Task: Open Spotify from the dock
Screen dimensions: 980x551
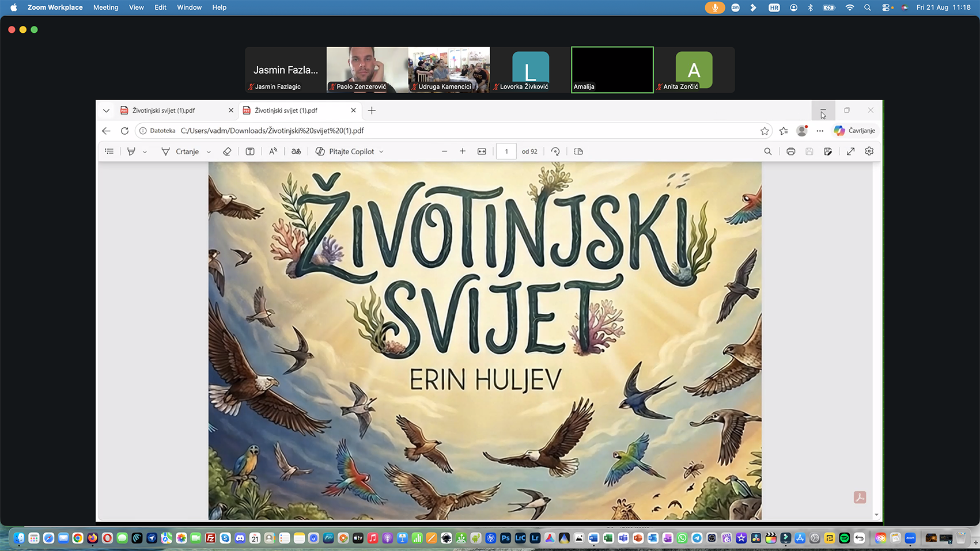Action: pyautogui.click(x=844, y=538)
